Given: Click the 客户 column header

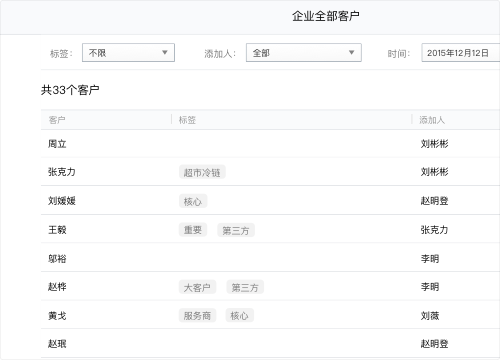Looking at the screenshot, I should (x=57, y=120).
